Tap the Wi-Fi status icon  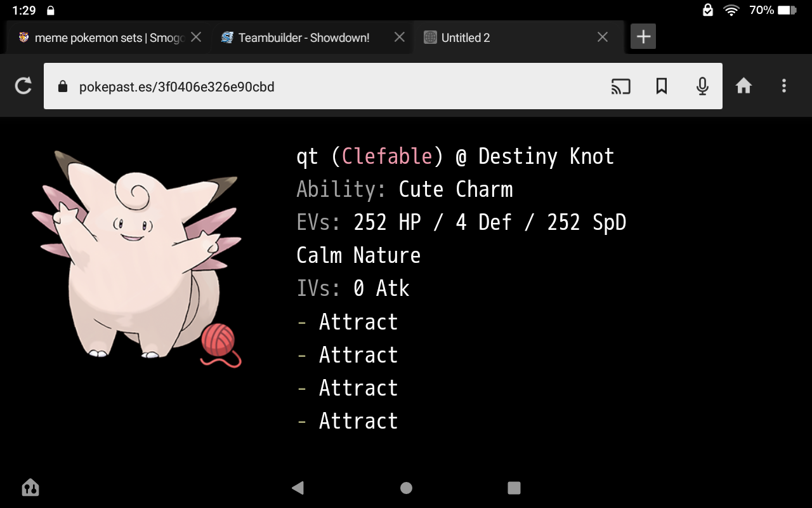coord(731,10)
